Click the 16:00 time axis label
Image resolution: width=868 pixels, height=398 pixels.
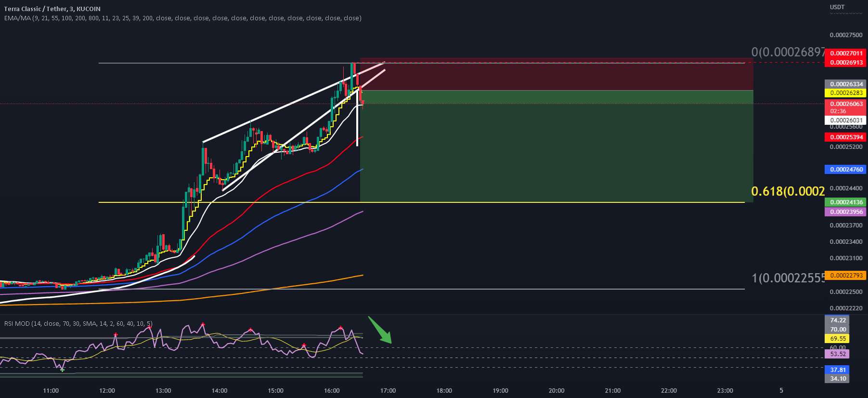pyautogui.click(x=332, y=390)
